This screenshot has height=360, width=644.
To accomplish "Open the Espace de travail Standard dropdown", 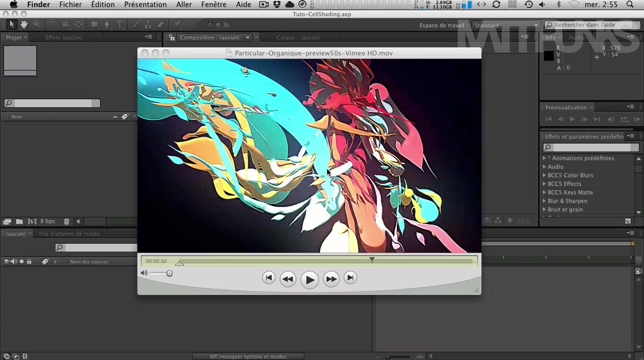I will [505, 25].
